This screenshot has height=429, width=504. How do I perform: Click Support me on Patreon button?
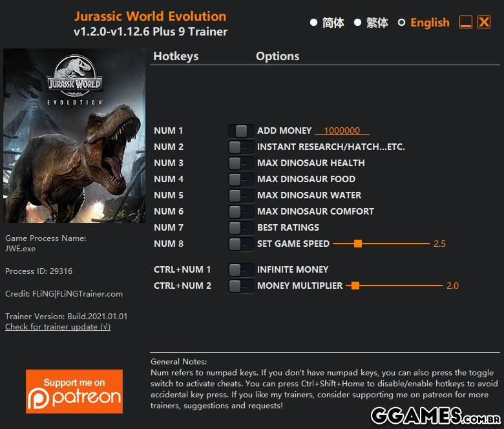(x=74, y=391)
